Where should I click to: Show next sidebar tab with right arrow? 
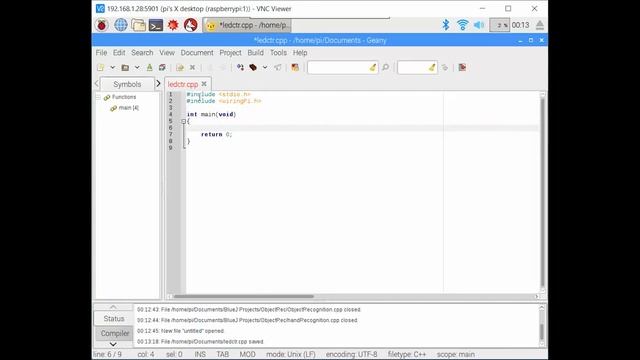click(x=158, y=84)
